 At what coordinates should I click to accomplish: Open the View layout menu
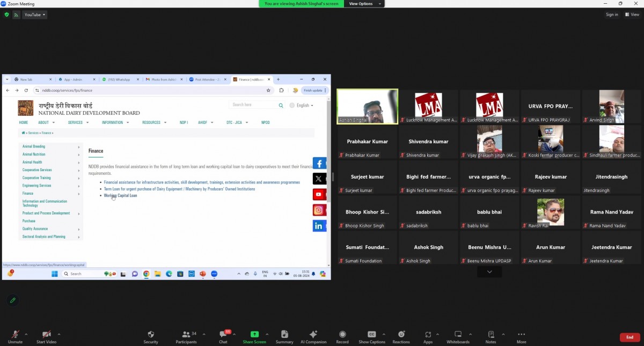point(632,14)
